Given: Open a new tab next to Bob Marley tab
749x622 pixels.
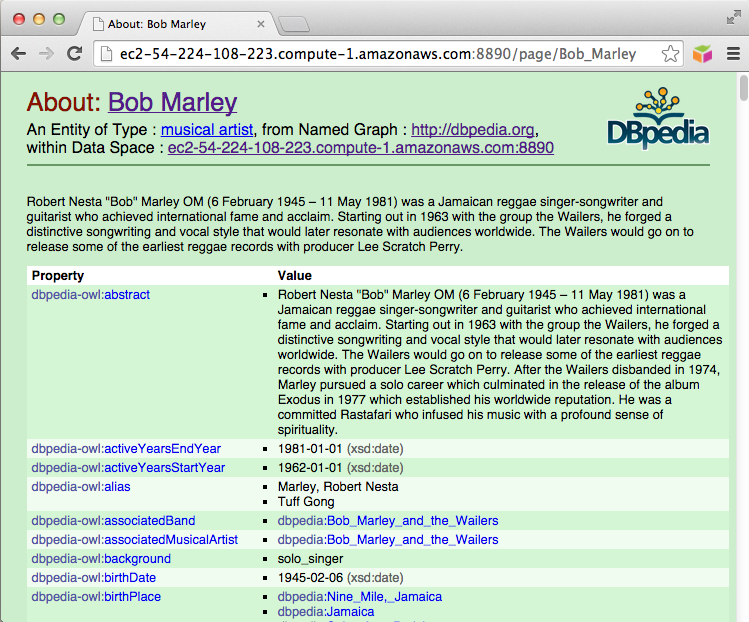Looking at the screenshot, I should 293,23.
